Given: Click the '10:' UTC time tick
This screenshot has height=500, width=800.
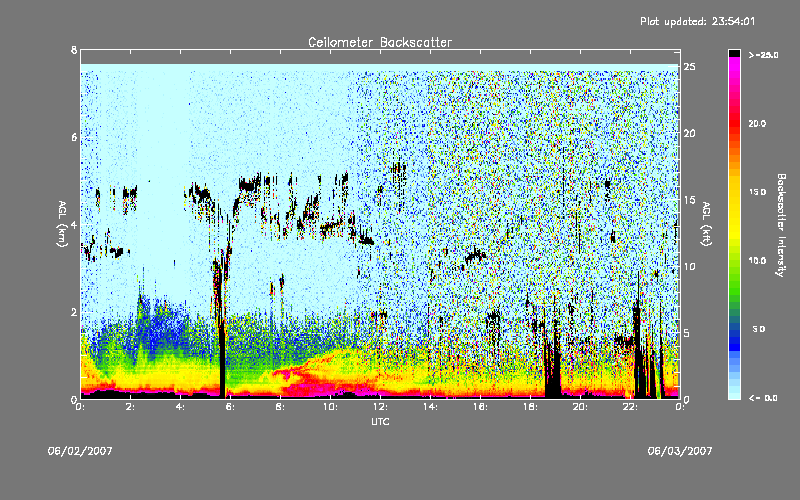Looking at the screenshot, I should click(330, 407).
